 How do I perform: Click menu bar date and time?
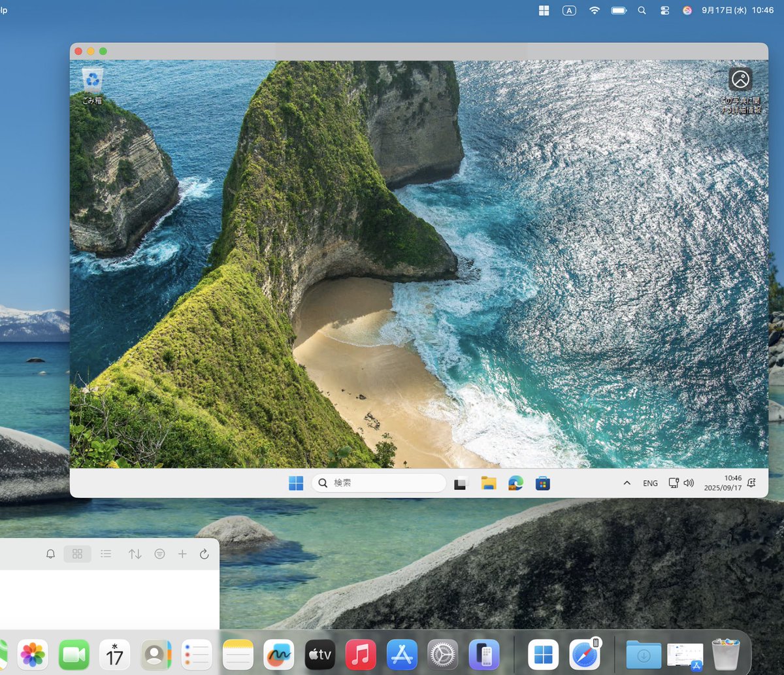737,10
